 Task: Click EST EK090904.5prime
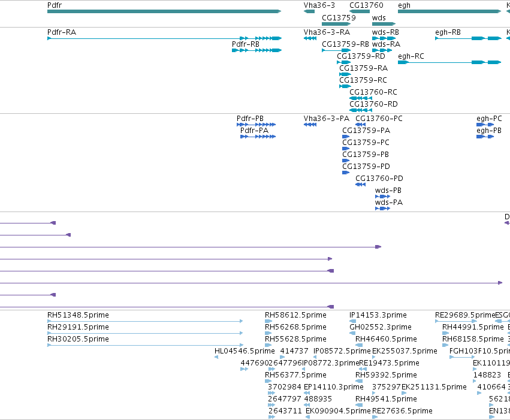pos(338,411)
